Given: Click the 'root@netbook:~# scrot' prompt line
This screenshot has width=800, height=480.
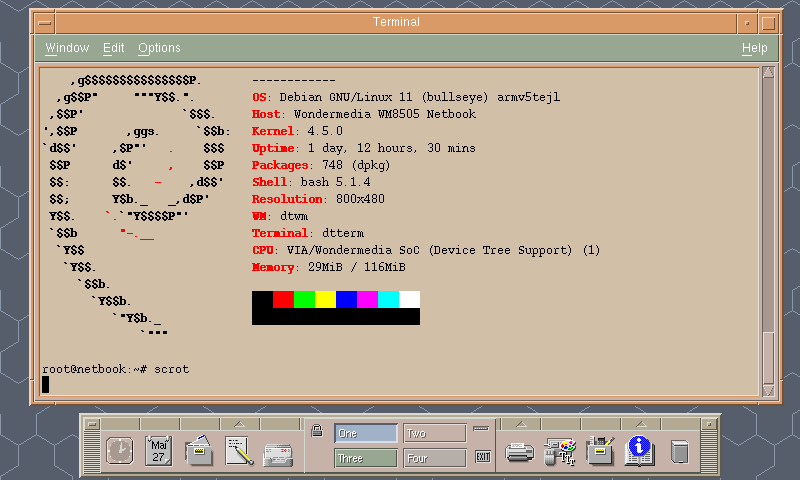Looking at the screenshot, I should 115,369.
